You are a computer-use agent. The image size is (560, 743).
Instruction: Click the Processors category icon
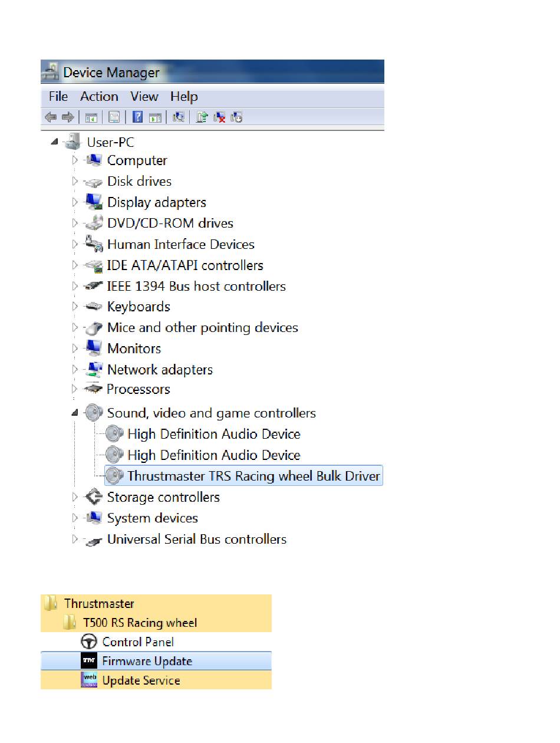tap(94, 389)
